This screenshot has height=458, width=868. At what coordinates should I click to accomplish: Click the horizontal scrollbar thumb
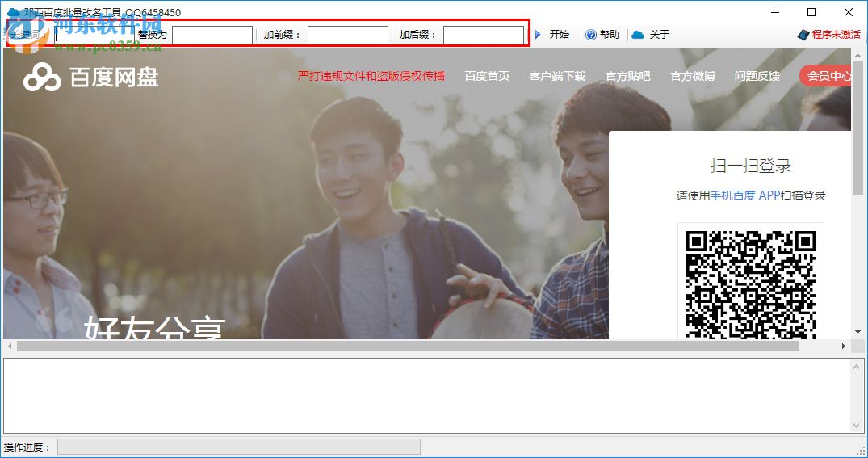[x=408, y=347]
